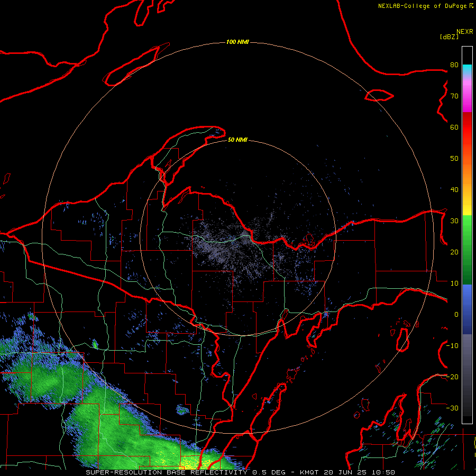The width and height of the screenshot is (476, 476).
Task: Click the 70 value on dBZ scale
Action: [454, 96]
